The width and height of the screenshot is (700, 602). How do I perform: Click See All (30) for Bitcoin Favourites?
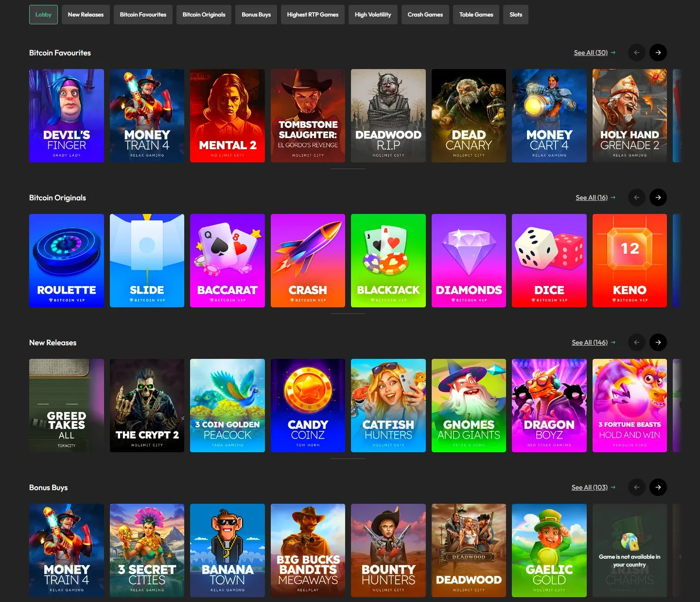pos(595,53)
